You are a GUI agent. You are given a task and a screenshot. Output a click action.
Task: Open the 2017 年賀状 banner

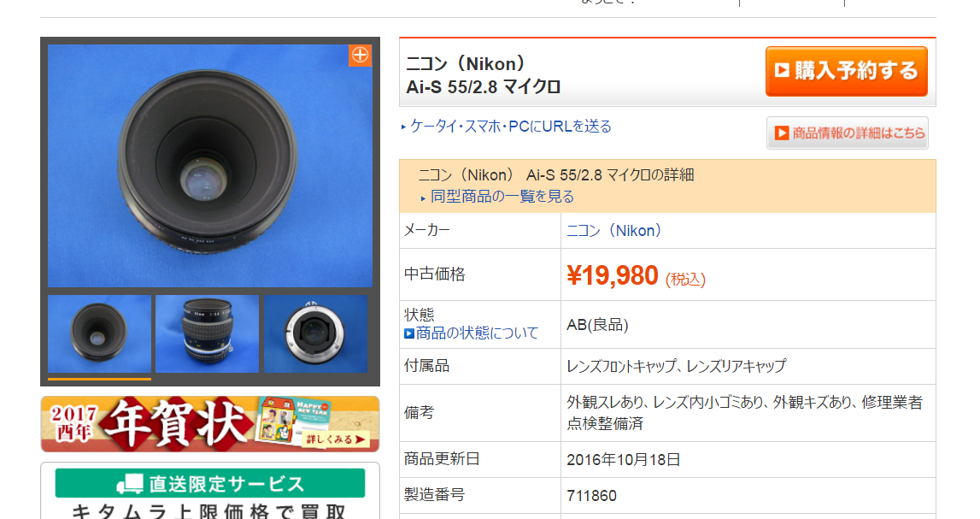[x=171, y=422]
